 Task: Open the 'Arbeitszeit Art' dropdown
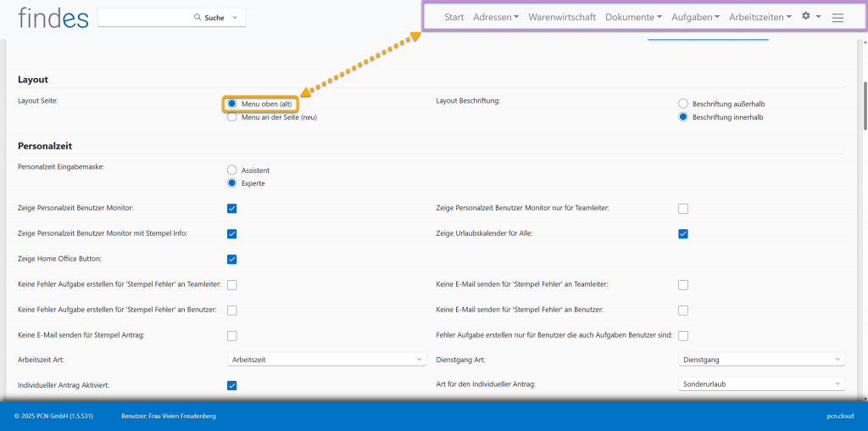[x=326, y=360]
